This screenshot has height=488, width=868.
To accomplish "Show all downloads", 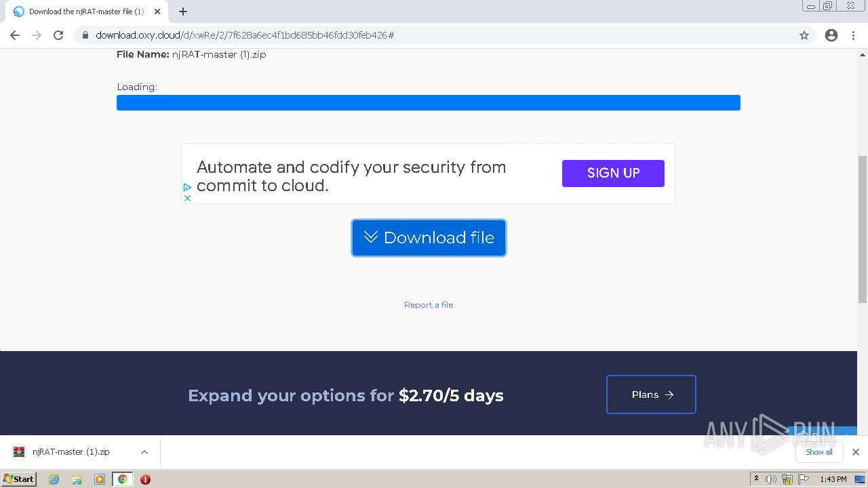I will click(819, 452).
